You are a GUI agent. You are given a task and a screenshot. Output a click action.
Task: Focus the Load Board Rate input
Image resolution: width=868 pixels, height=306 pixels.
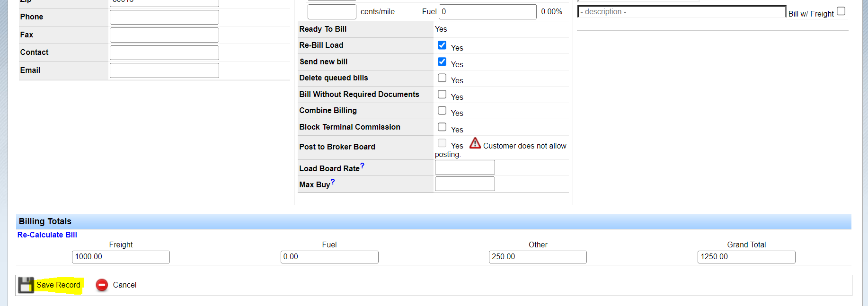(x=465, y=167)
